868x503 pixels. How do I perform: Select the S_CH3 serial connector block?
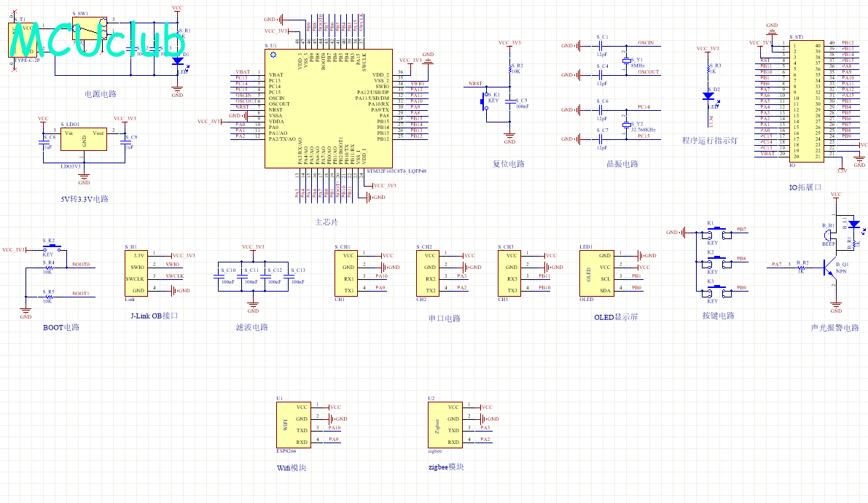509,273
